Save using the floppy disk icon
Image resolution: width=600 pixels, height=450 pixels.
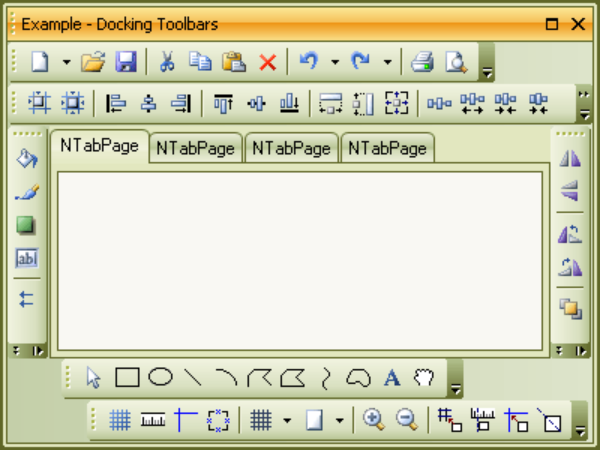click(126, 62)
